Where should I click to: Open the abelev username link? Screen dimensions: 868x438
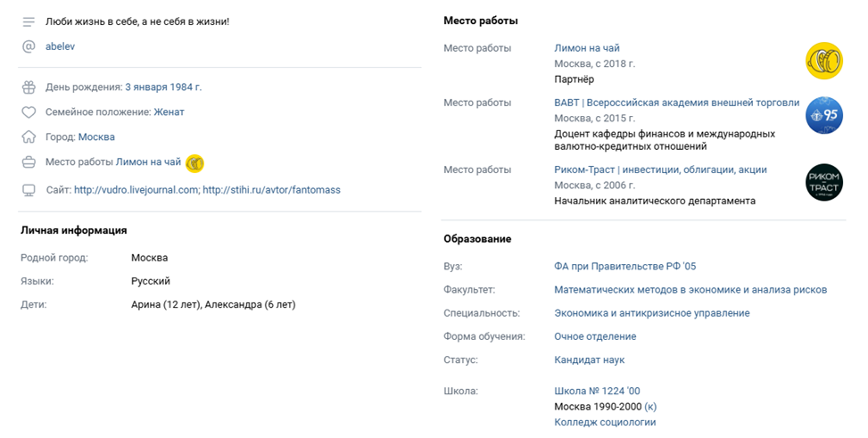(x=60, y=46)
